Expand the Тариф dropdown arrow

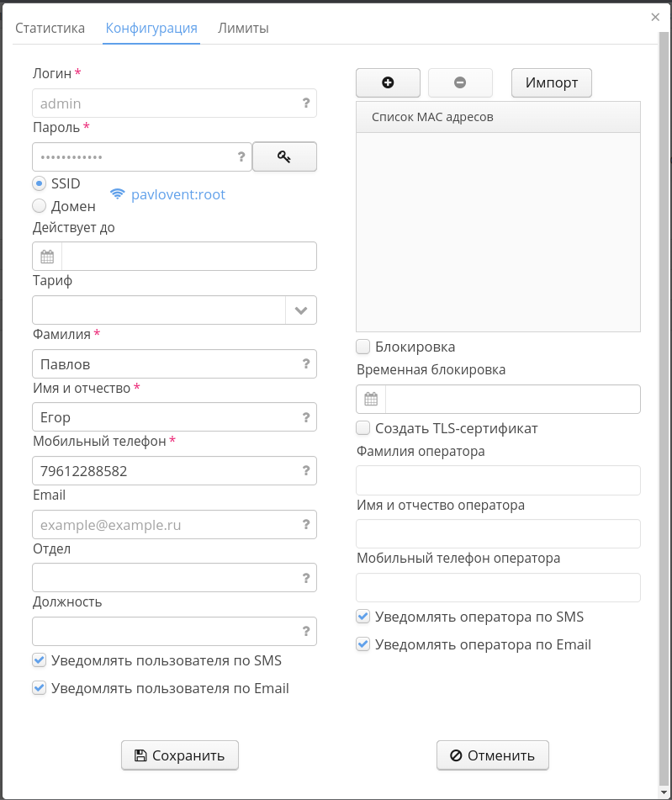point(301,310)
